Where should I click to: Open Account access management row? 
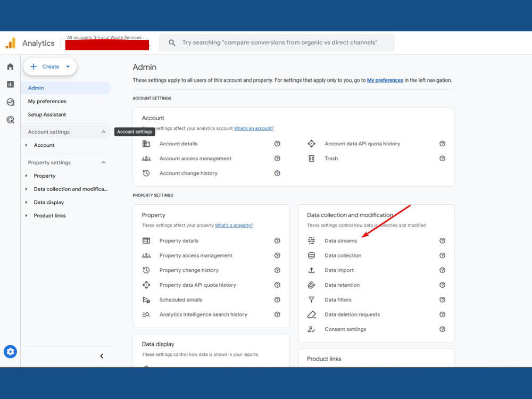point(211,159)
